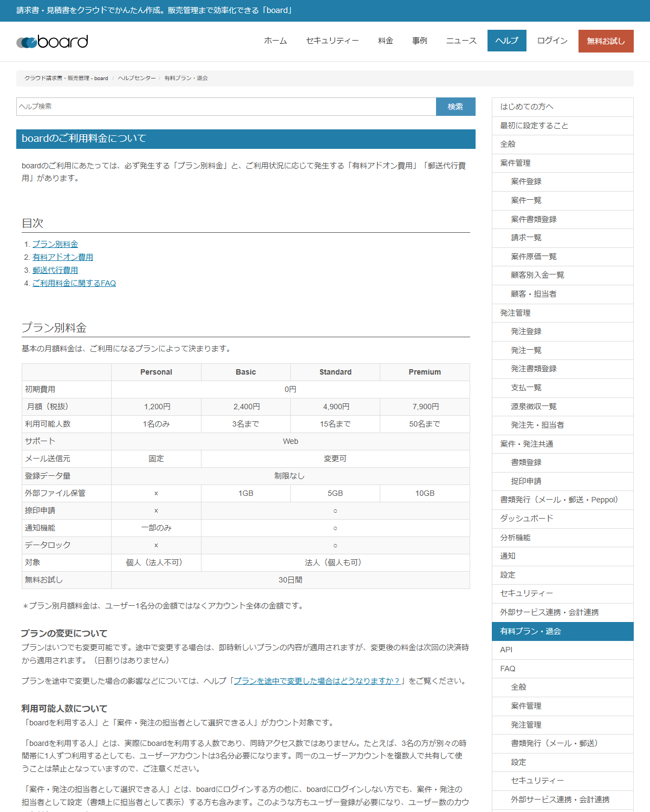Image resolution: width=650 pixels, height=812 pixels.
Task: Open FAQ sub-item 書類発行（メール・郵送）
Action: point(562,743)
